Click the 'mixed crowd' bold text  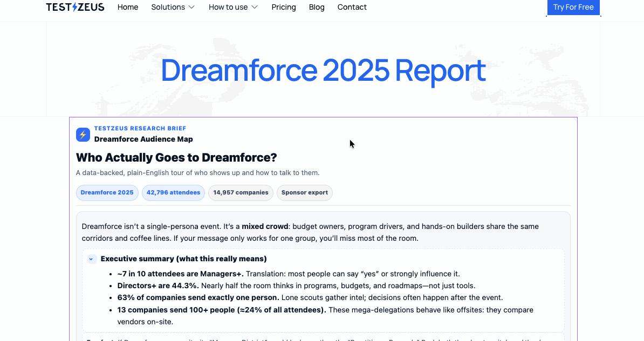pyautogui.click(x=265, y=226)
